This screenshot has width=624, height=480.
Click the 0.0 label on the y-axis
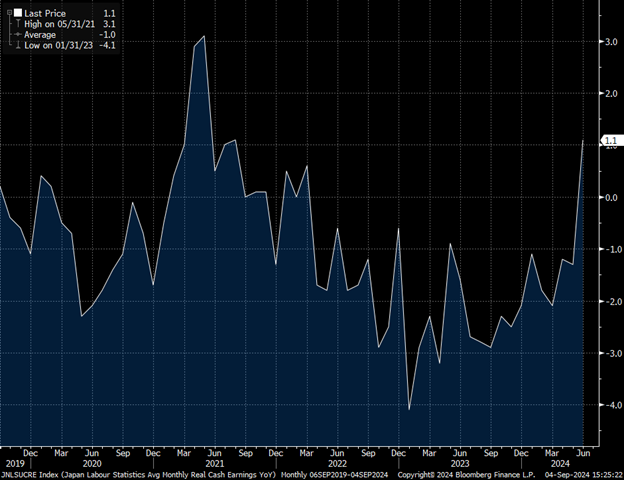coord(607,197)
